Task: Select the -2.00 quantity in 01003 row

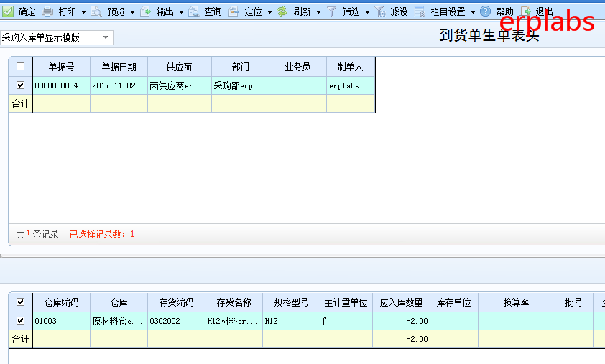Action: 401,321
